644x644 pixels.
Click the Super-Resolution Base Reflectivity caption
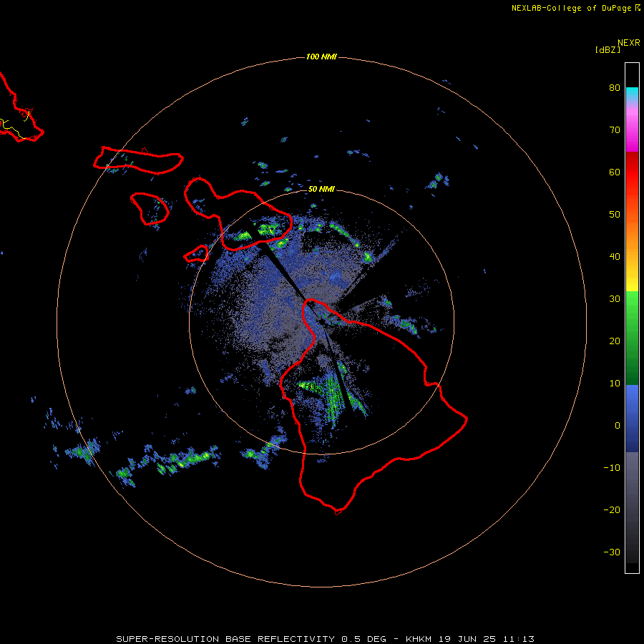point(225,639)
